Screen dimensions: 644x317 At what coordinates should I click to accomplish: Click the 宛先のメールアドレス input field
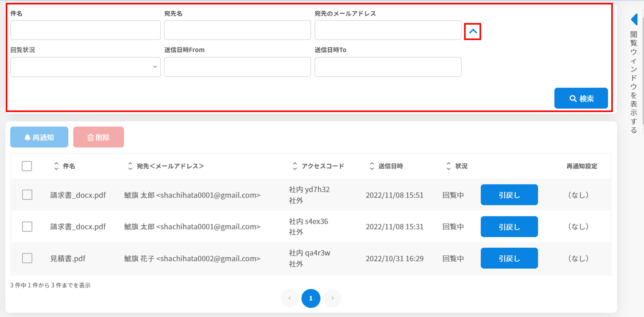coord(388,30)
